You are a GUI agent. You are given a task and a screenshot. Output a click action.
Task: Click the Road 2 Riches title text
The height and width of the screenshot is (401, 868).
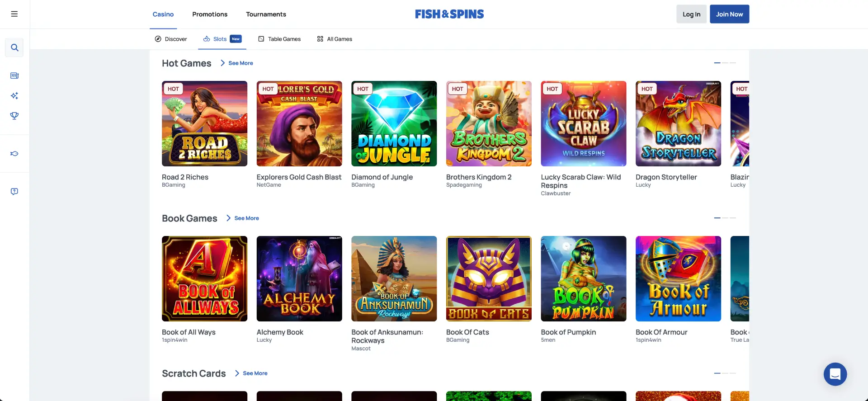point(185,177)
